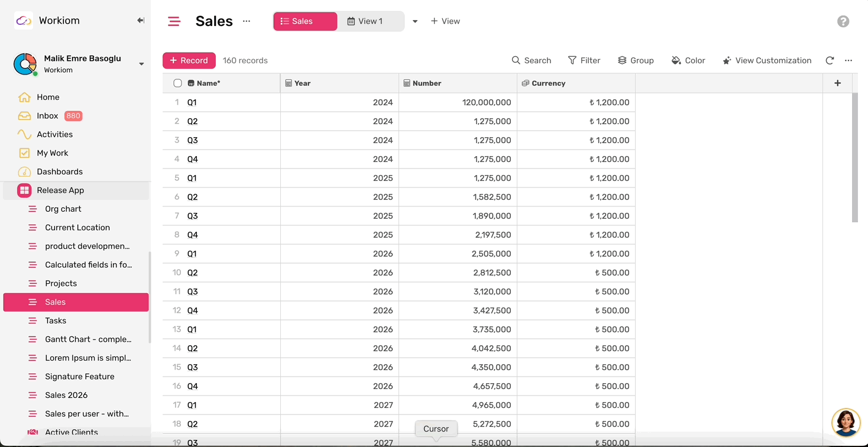Open the assistant avatar chat bubble

point(846,422)
